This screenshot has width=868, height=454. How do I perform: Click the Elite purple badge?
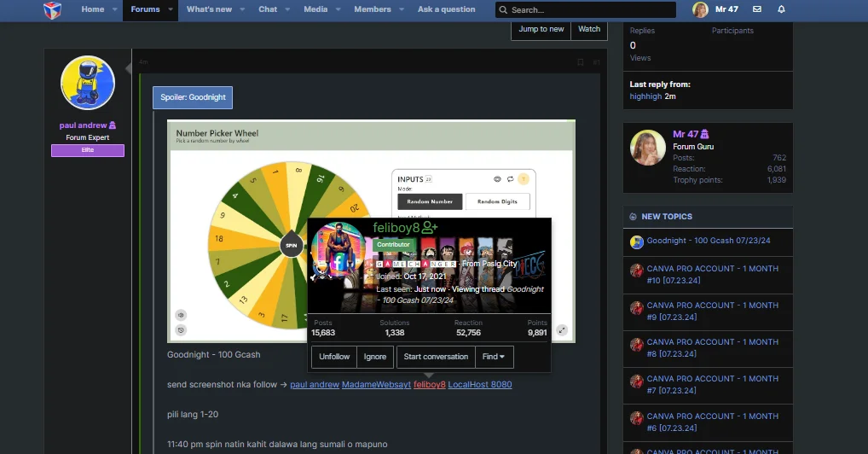click(88, 150)
